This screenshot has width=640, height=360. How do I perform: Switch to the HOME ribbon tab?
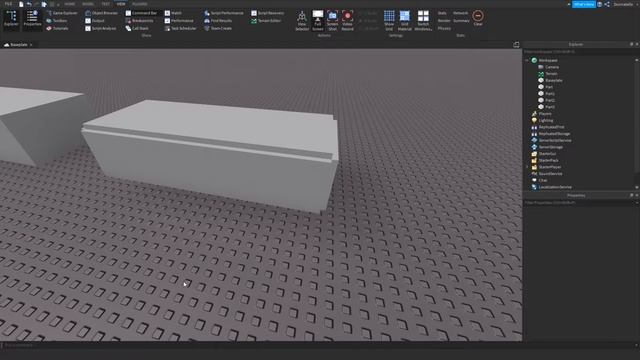[70, 4]
